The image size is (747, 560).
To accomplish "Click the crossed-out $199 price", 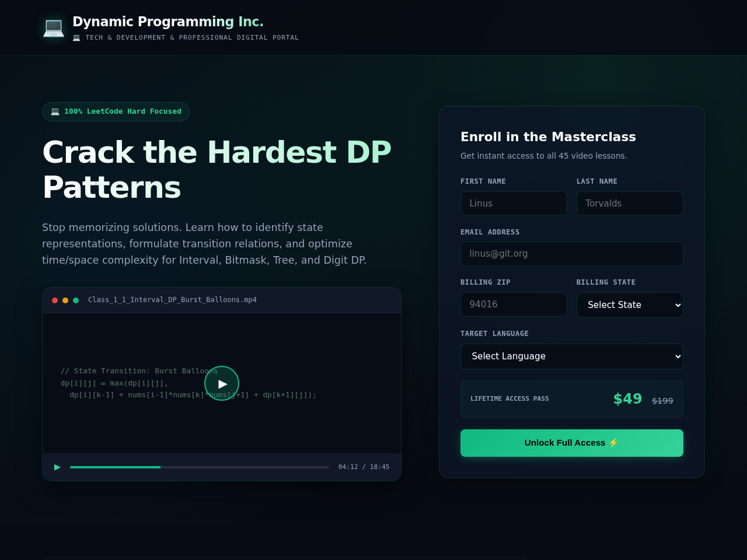I will pos(662,401).
